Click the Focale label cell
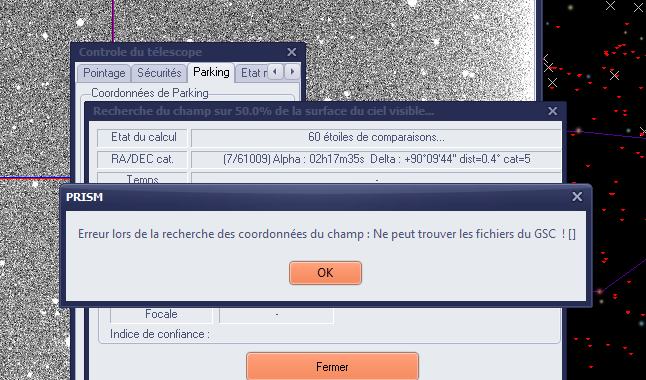The height and width of the screenshot is (380, 646). click(x=161, y=314)
